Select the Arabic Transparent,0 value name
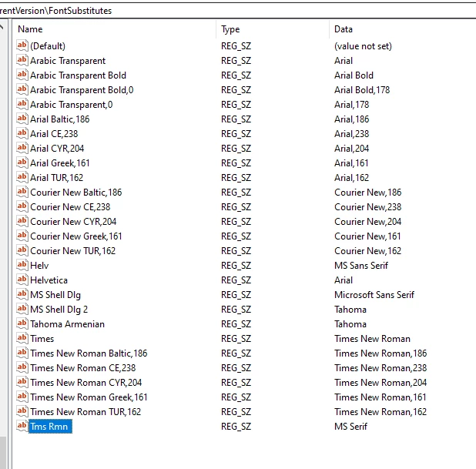Viewport: 476px width, 469px height. (72, 105)
